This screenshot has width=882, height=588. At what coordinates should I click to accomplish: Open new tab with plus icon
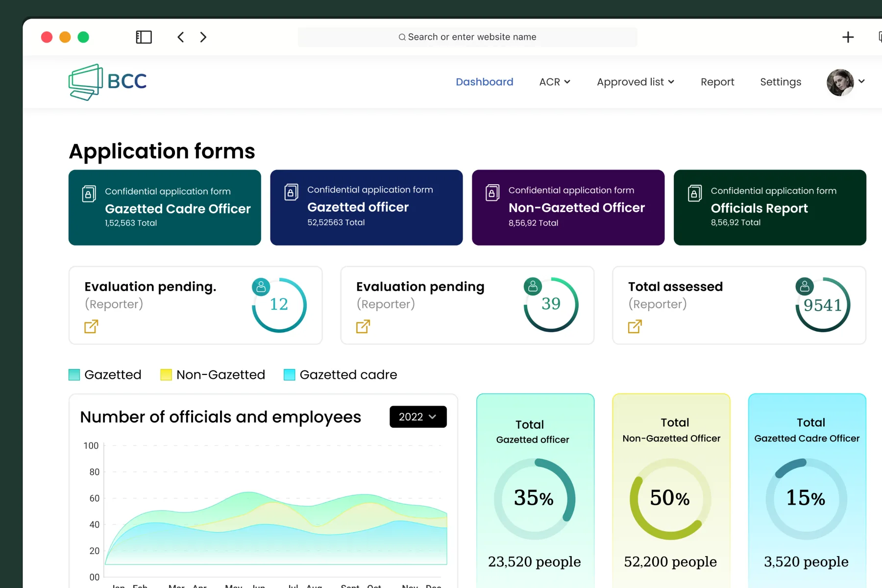click(848, 37)
